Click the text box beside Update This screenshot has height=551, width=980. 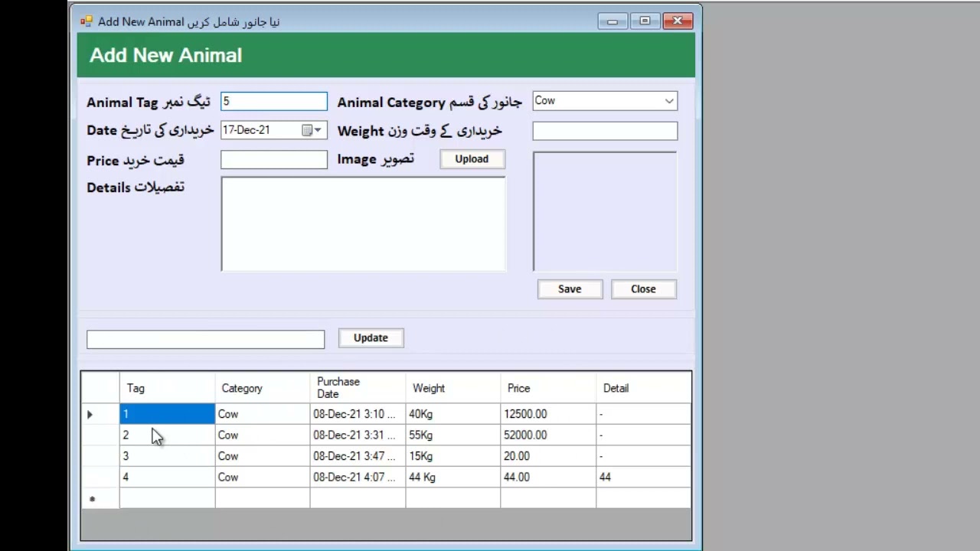205,339
